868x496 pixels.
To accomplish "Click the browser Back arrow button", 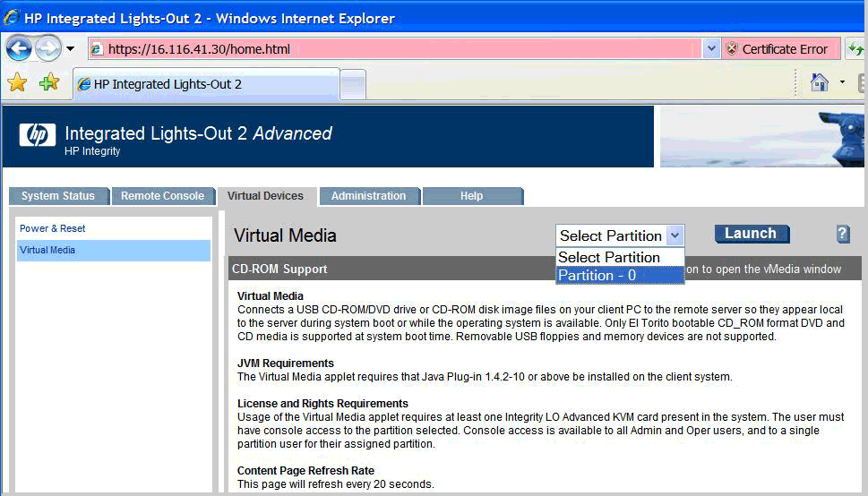I will (x=19, y=48).
